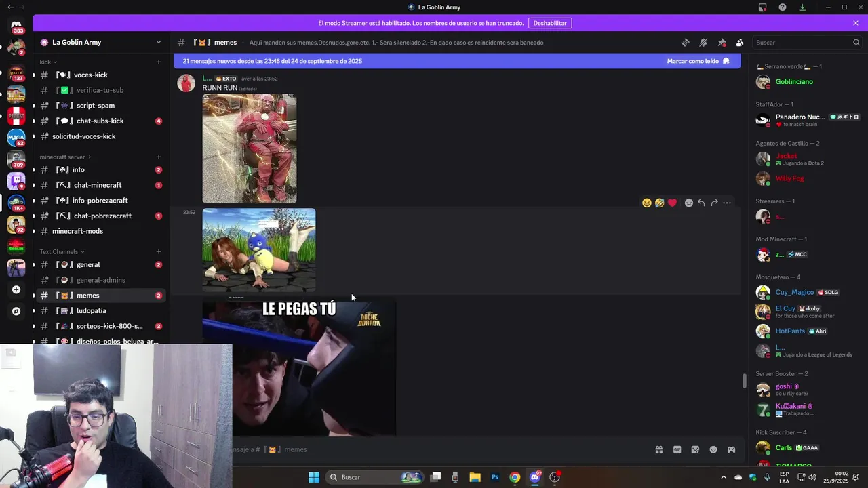Open the activities game controller icon

tap(732, 449)
